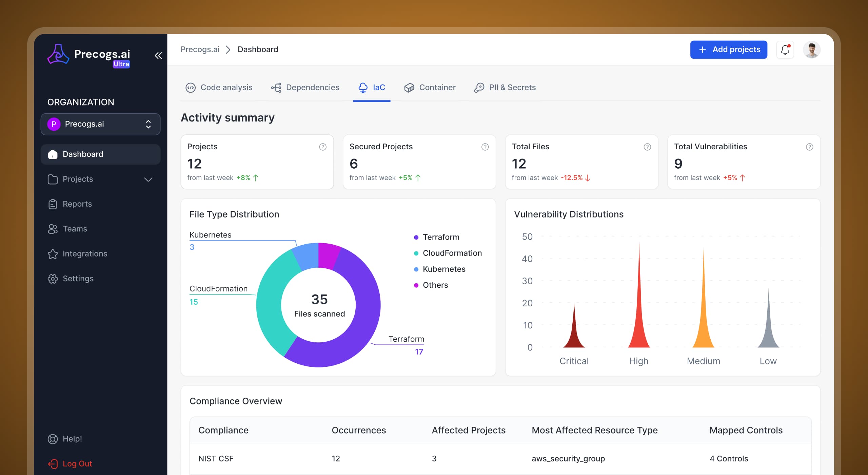Click the Help icon at the bottom
The image size is (868, 475).
click(x=53, y=439)
